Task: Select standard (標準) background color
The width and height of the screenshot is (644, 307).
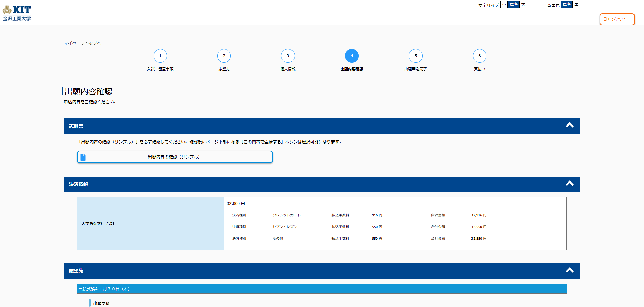Action: [567, 5]
